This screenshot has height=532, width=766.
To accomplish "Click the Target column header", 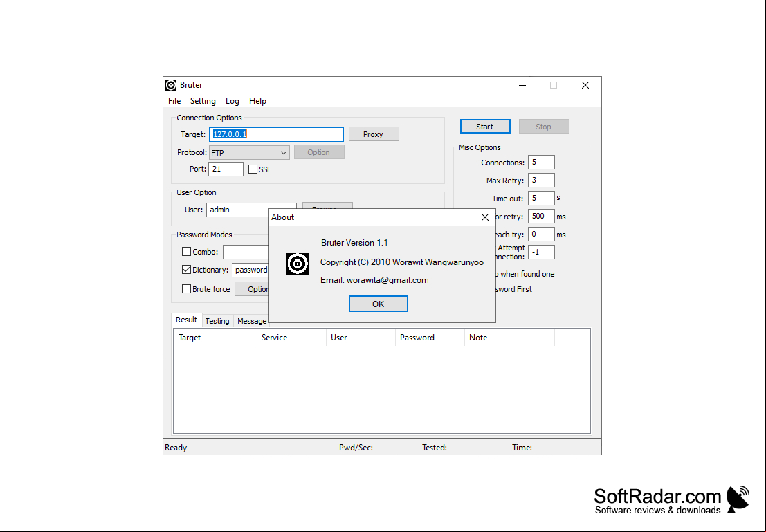I will (215, 338).
